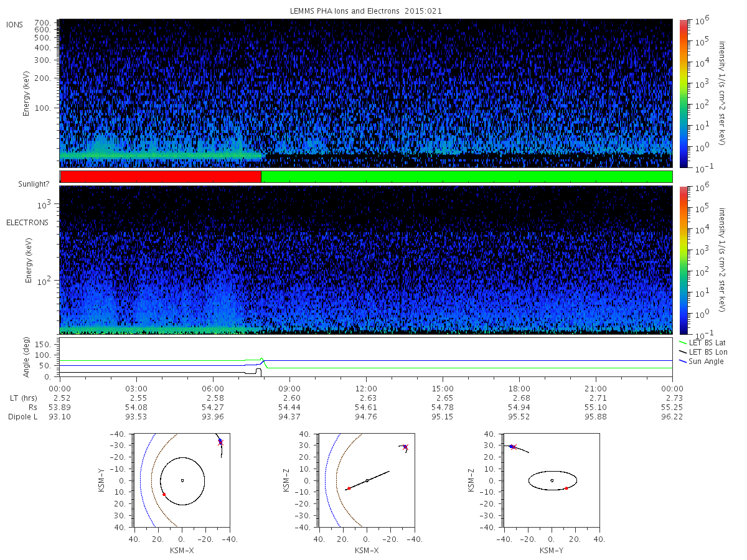Click the IONS panel label
This screenshot has width=747, height=560.
click(x=15, y=25)
